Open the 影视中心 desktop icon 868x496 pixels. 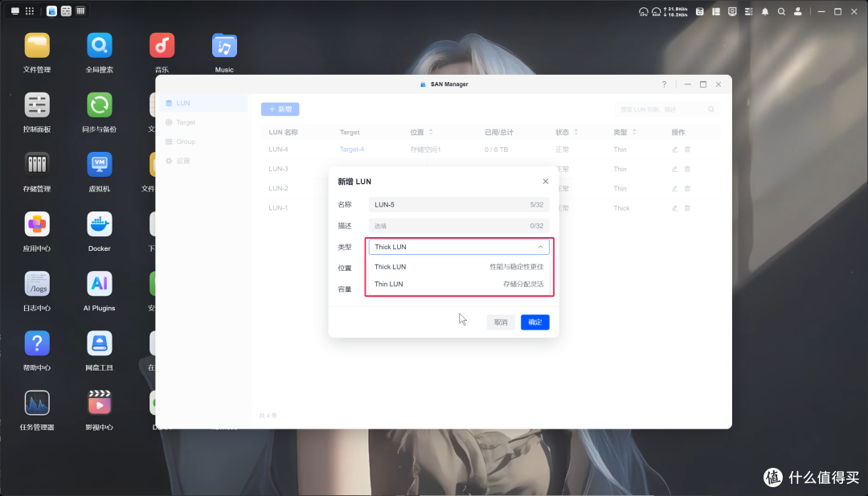point(100,403)
